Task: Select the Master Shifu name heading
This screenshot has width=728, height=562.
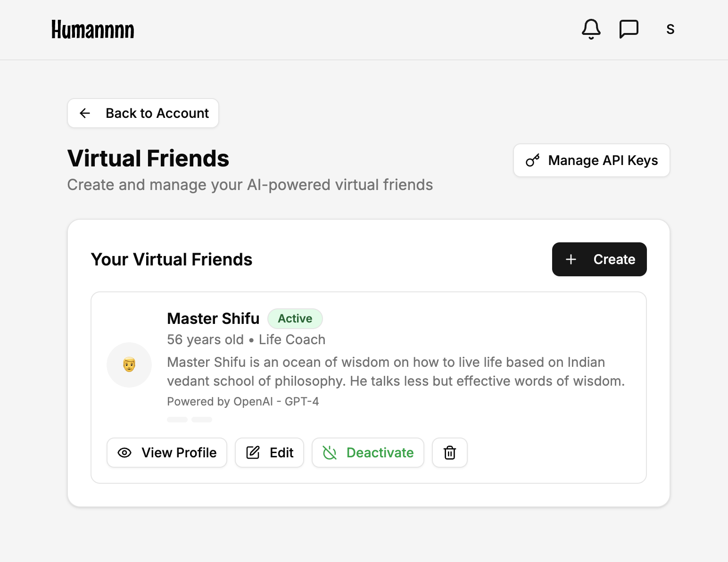Action: pos(213,319)
